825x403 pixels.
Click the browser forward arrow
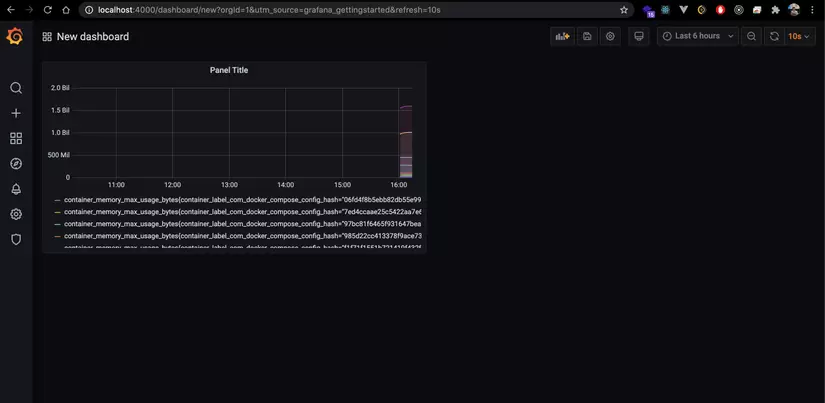point(29,9)
